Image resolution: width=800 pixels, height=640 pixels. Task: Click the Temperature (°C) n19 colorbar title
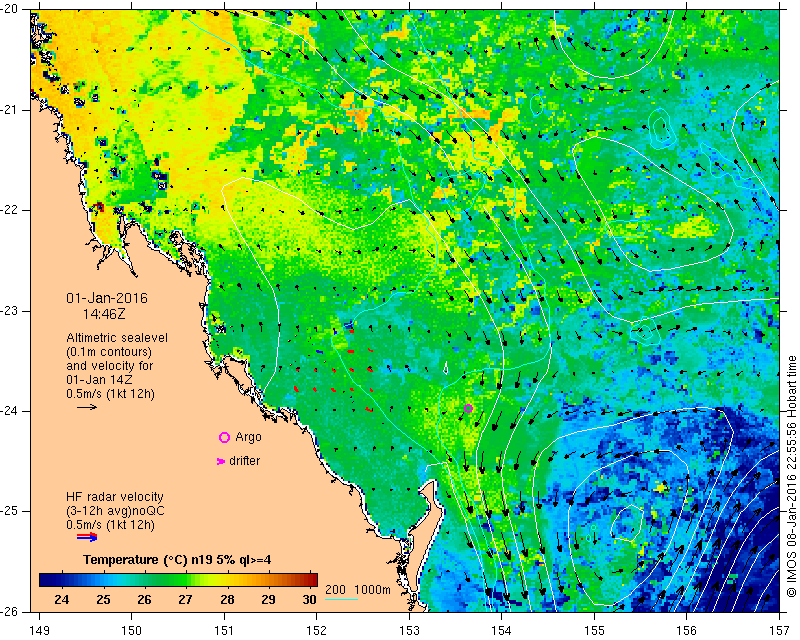[x=177, y=560]
